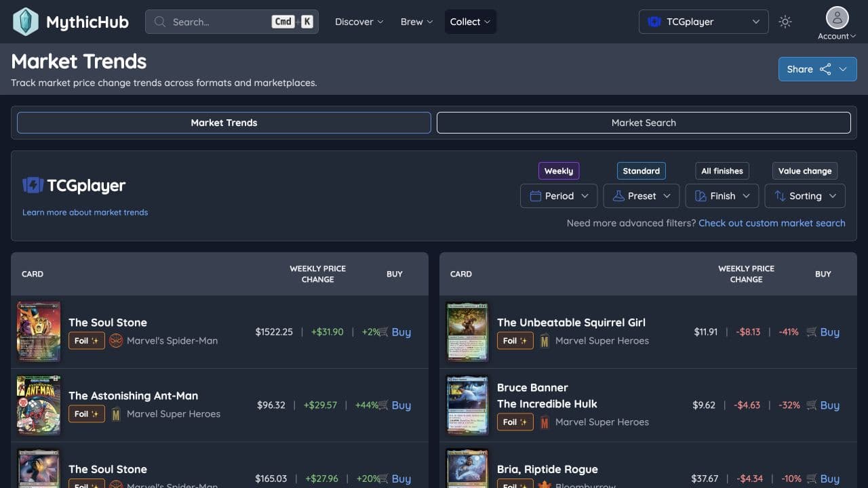Click the -$8.13 price change value
The height and width of the screenshot is (488, 868).
[748, 332]
